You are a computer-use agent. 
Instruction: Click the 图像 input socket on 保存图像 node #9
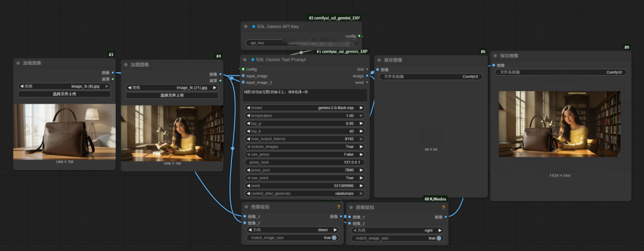pyautogui.click(x=493, y=66)
